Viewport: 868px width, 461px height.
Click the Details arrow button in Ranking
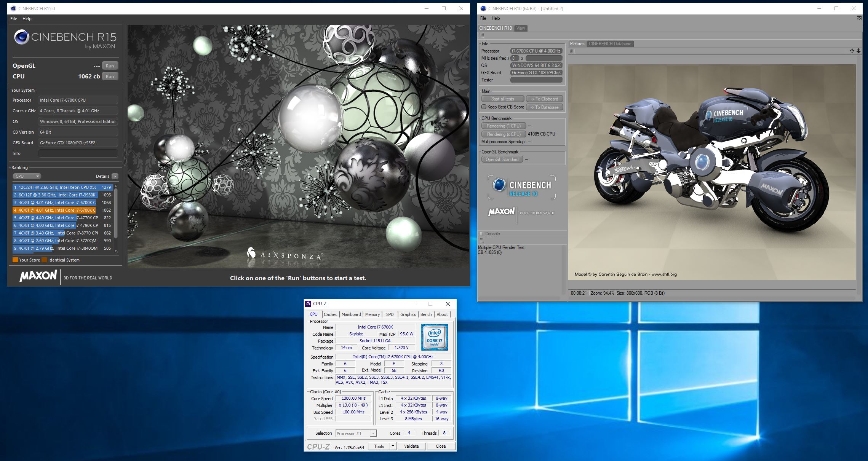pyautogui.click(x=115, y=176)
